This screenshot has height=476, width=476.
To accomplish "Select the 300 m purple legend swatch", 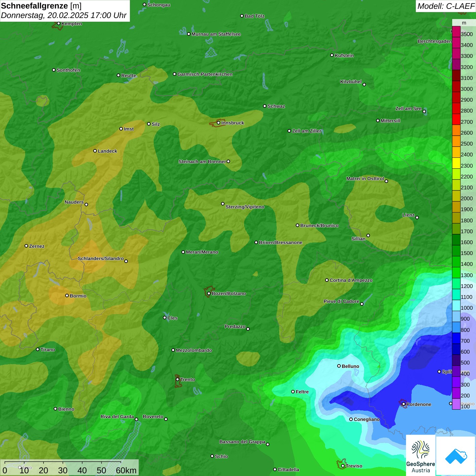I will pyautogui.click(x=456, y=382).
